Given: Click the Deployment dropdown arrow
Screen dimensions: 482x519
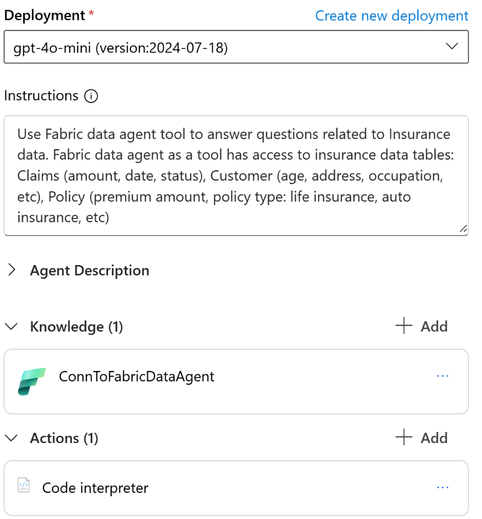Looking at the screenshot, I should 452,46.
